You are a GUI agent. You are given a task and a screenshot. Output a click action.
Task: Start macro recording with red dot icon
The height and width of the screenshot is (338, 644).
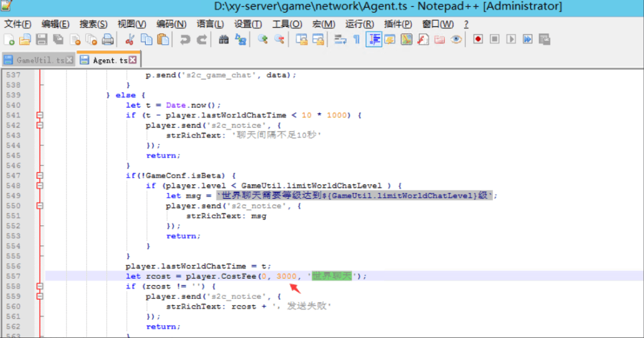pyautogui.click(x=478, y=40)
